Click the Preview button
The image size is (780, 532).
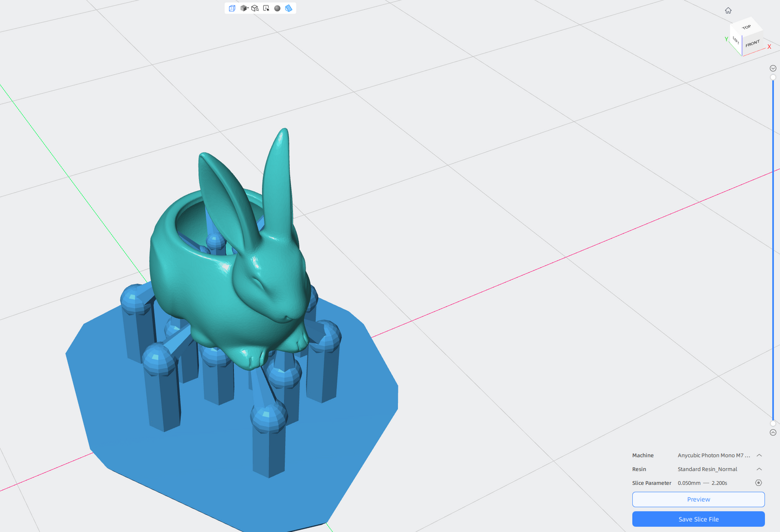point(698,500)
